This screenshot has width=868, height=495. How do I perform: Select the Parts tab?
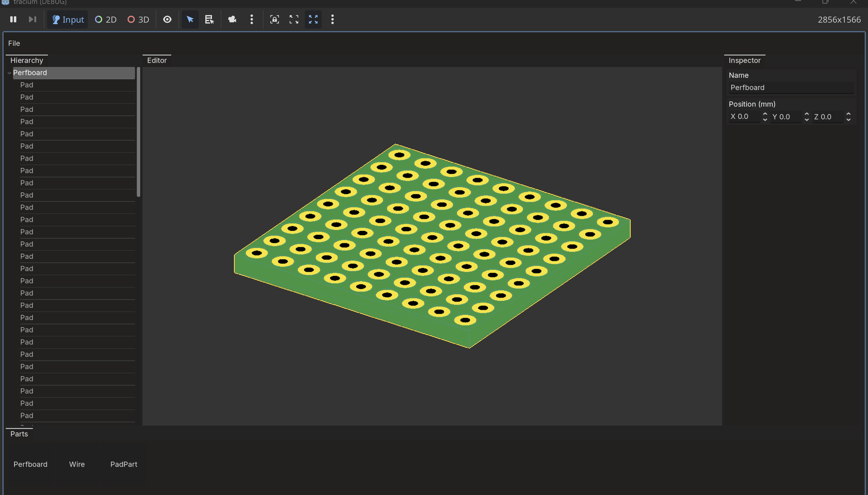[19, 434]
